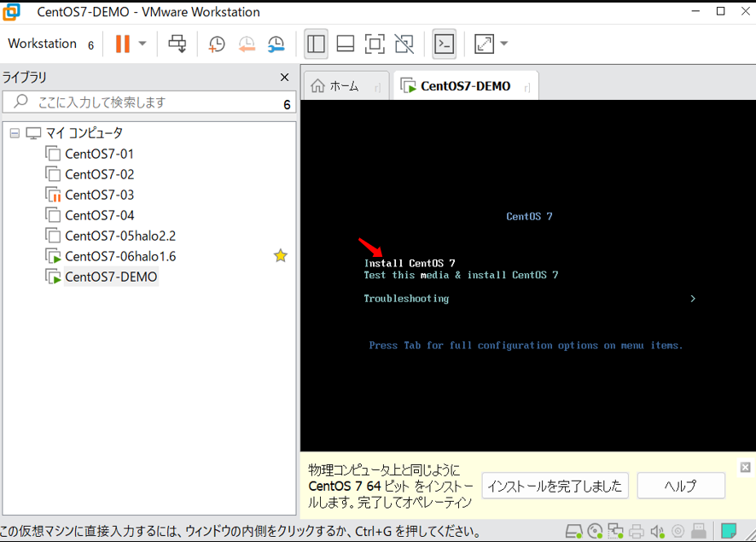This screenshot has height=542, width=756.
Task: Click the sound card status icon
Action: tap(657, 532)
